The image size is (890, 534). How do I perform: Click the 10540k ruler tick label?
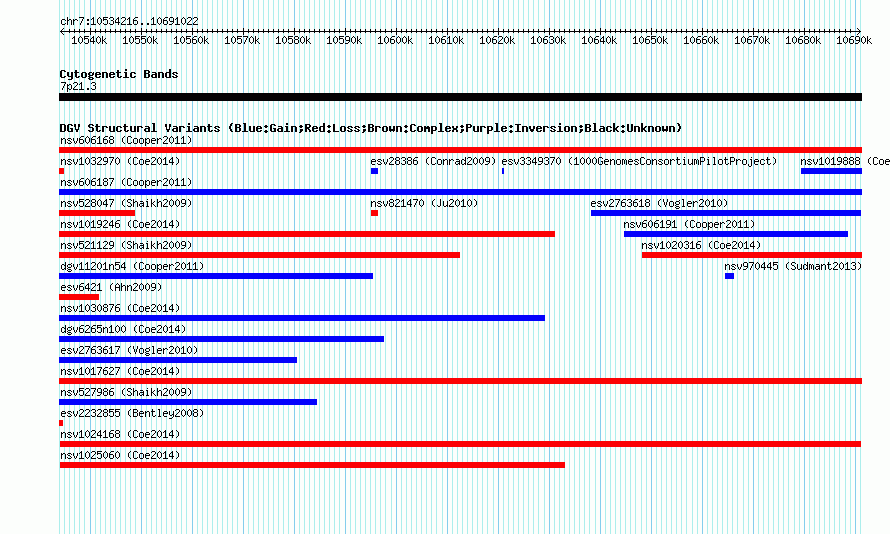(x=89, y=40)
